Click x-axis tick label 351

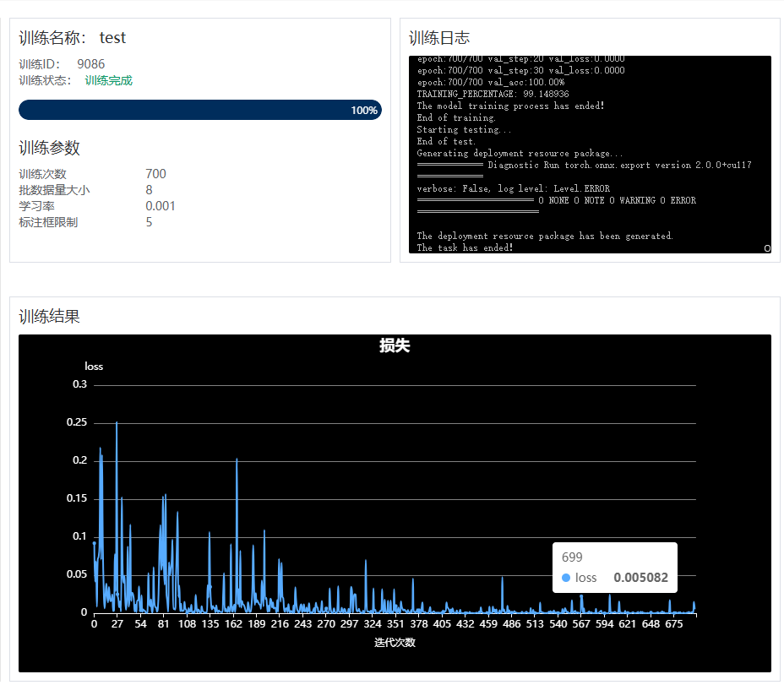point(395,624)
